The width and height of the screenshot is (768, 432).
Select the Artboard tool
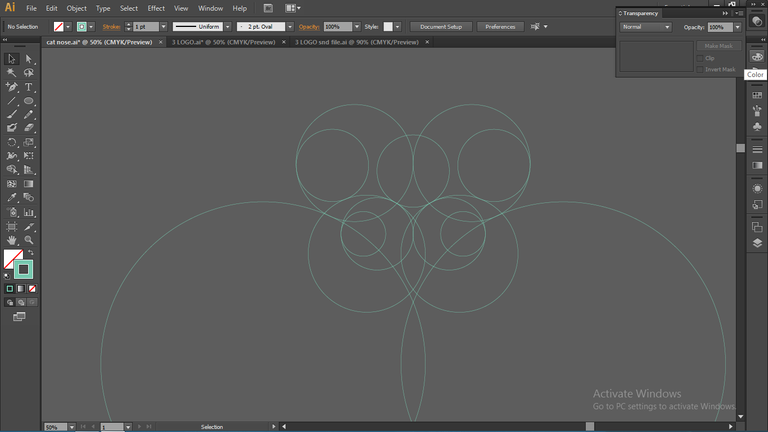(11, 227)
